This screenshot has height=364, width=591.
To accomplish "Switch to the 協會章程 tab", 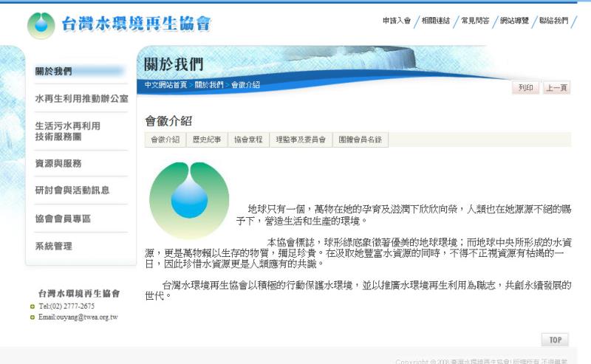I will pos(248,140).
